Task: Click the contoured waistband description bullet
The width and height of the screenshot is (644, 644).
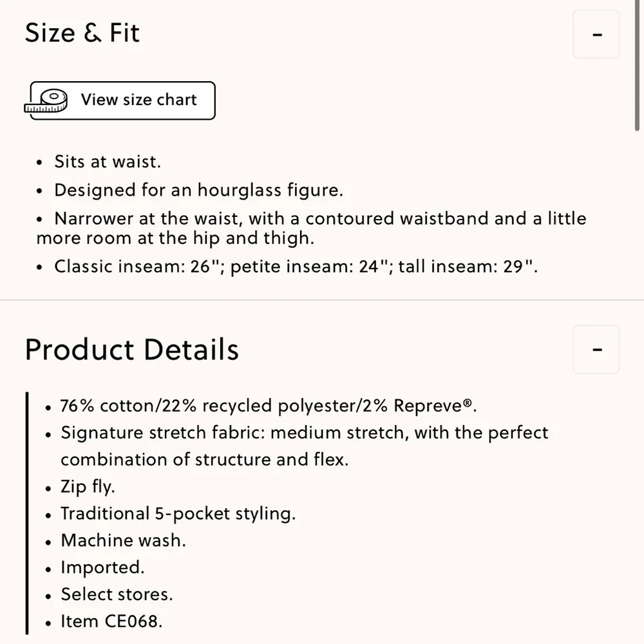Action: click(x=310, y=228)
